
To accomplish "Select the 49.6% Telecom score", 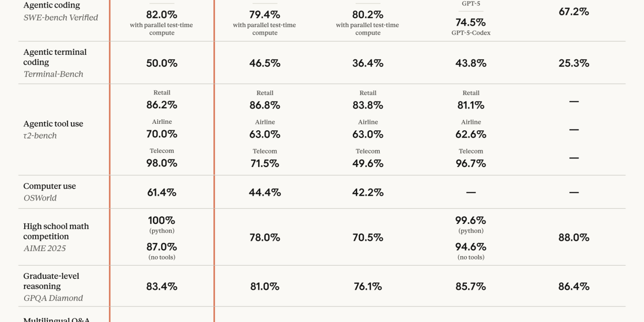I will coord(368,164).
